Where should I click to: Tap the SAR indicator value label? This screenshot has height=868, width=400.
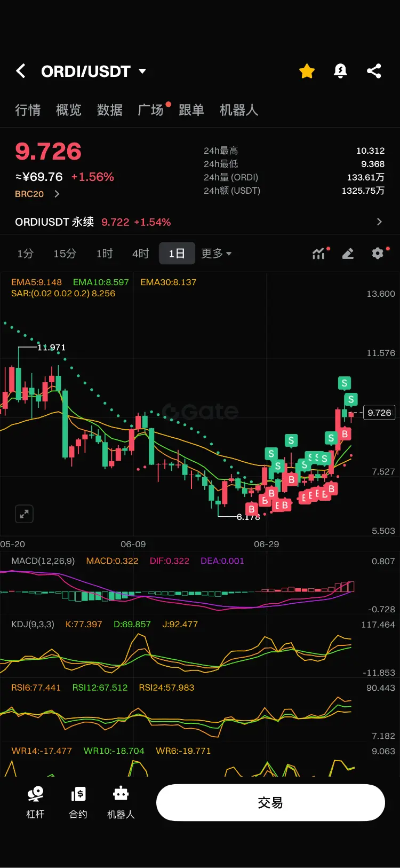click(x=63, y=294)
